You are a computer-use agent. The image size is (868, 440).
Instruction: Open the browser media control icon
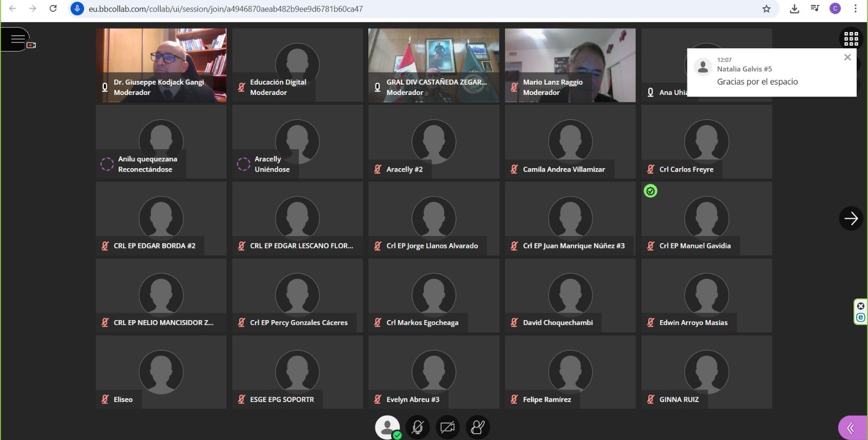[815, 9]
